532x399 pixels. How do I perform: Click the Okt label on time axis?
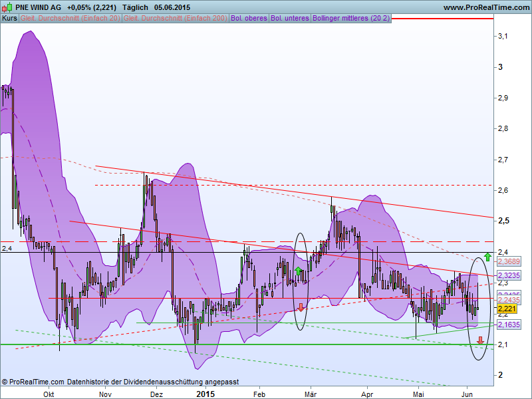click(x=49, y=394)
